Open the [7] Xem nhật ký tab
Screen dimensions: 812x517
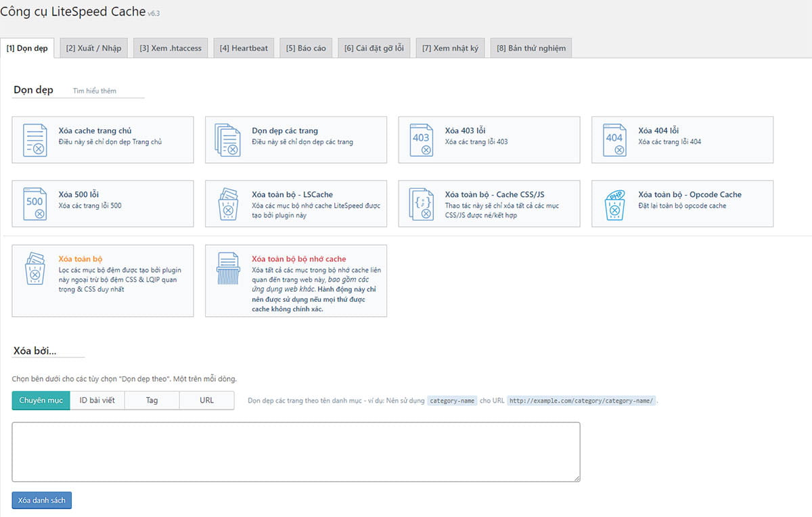pyautogui.click(x=450, y=48)
